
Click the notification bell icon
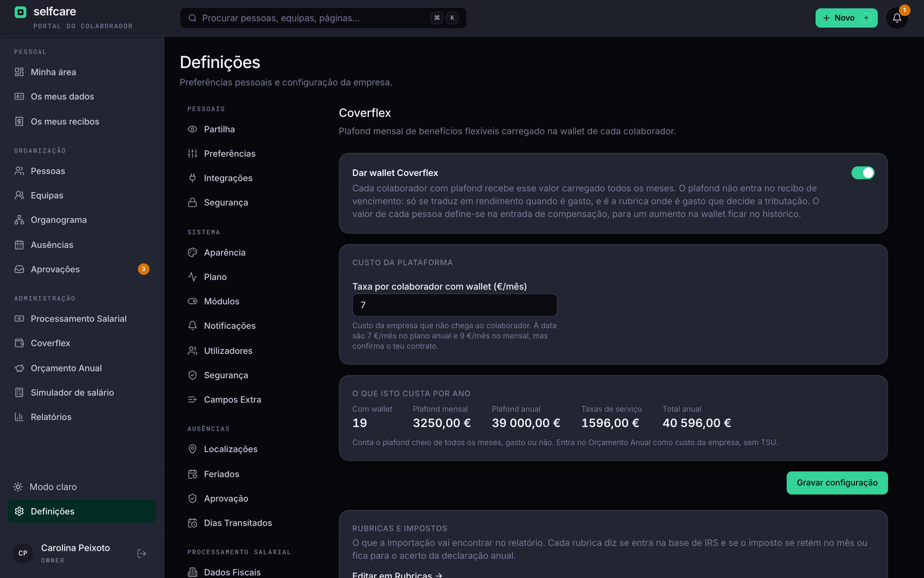896,18
